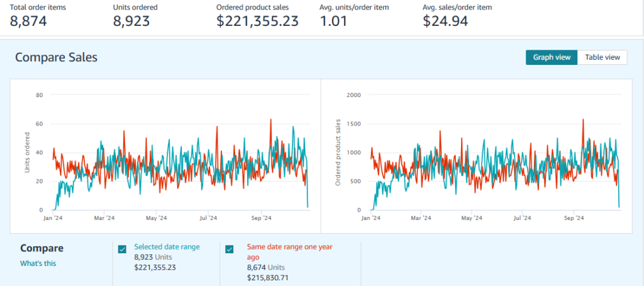The image size is (644, 286).
Task: Click Sep '24 label on Units ordered chart
Action: (x=261, y=219)
